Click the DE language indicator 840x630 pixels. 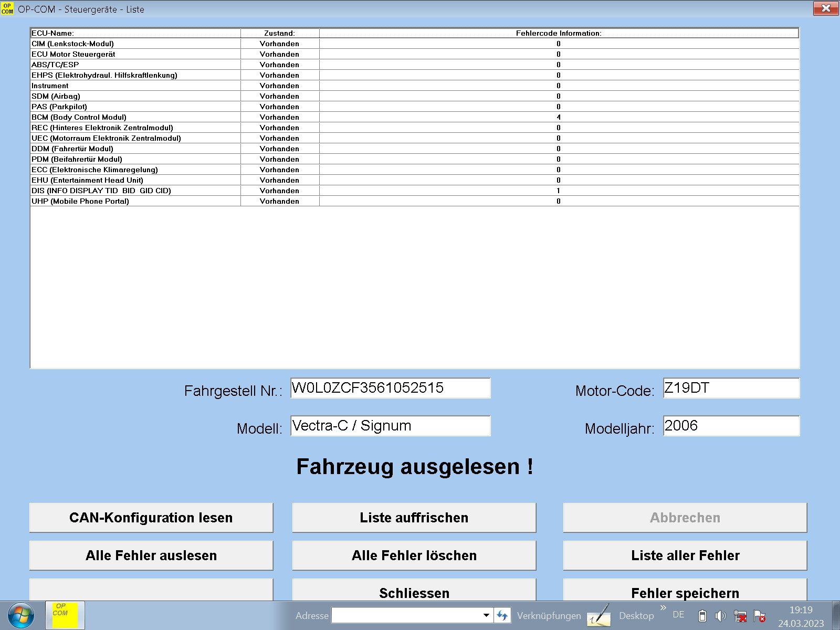click(678, 615)
